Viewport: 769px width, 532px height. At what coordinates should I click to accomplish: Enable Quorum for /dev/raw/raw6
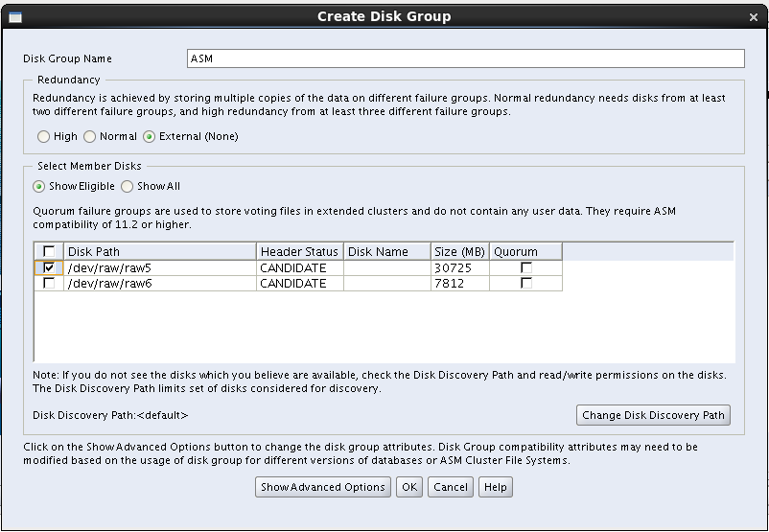pos(525,283)
